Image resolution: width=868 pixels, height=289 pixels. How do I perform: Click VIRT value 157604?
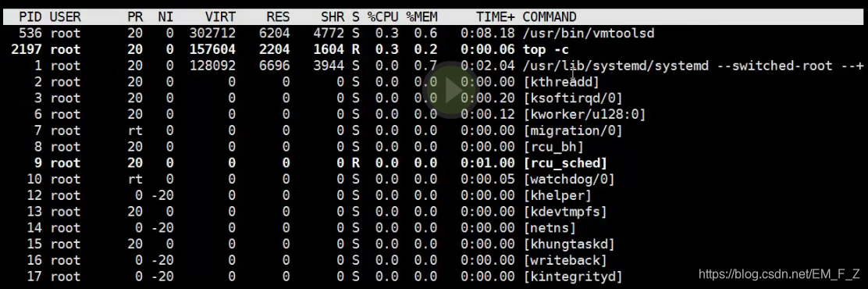point(212,50)
